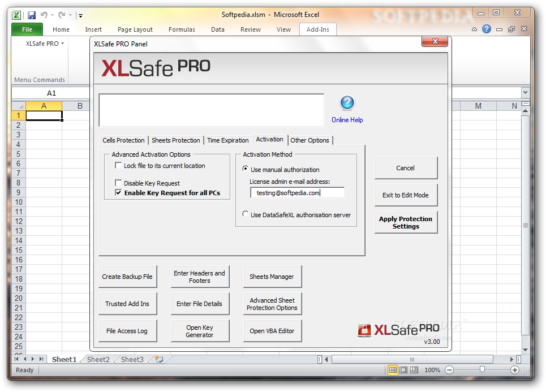Close the workbook window X icon

click(524, 29)
